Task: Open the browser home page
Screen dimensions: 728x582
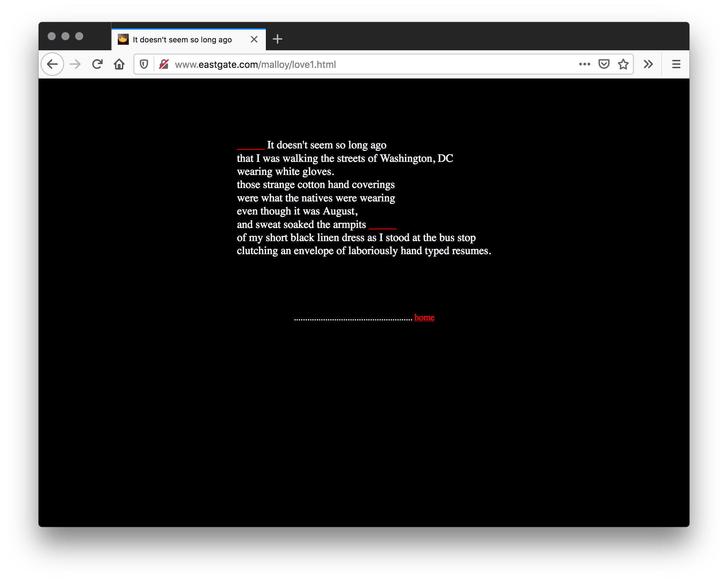Action: (x=119, y=64)
